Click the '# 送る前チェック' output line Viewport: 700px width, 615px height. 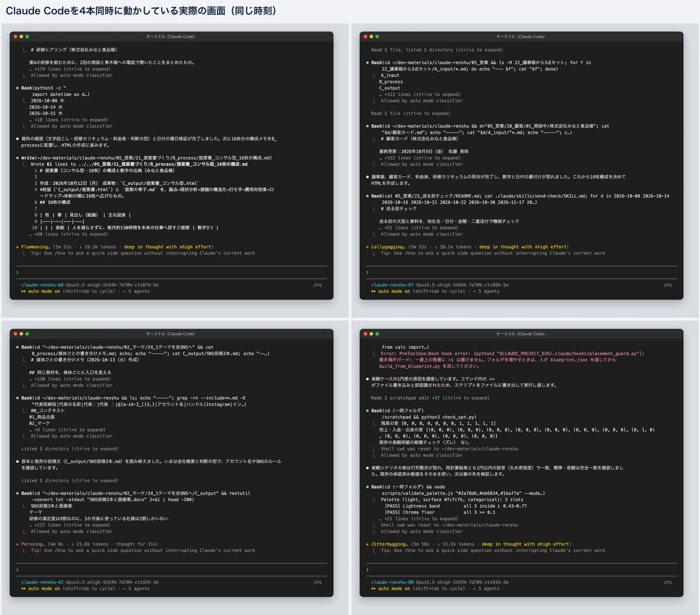tap(399, 208)
